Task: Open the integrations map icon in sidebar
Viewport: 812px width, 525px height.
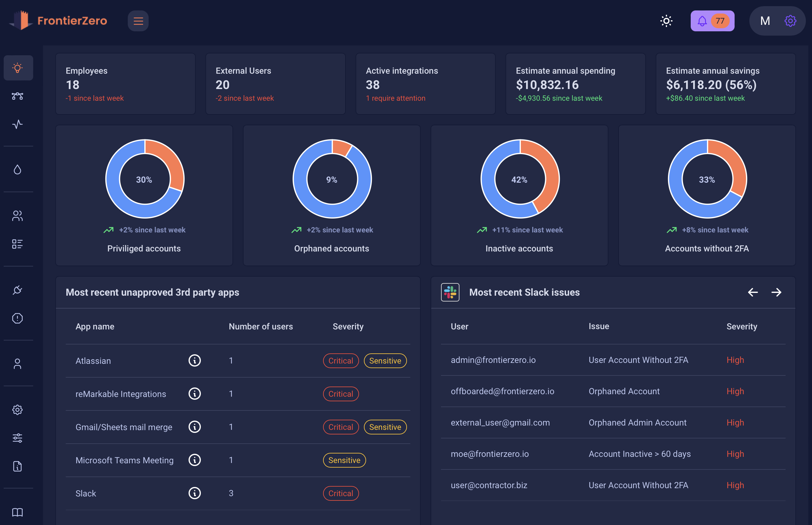Action: point(18,96)
